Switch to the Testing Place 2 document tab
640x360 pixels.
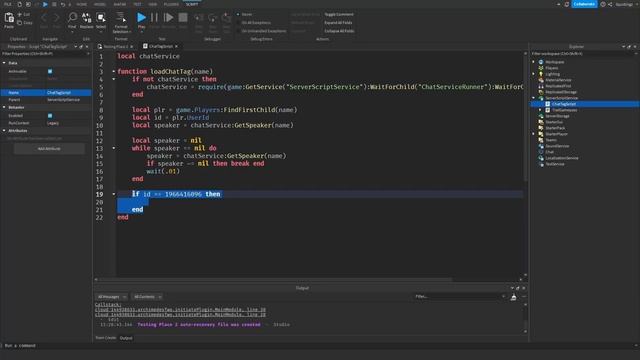pyautogui.click(x=116, y=47)
